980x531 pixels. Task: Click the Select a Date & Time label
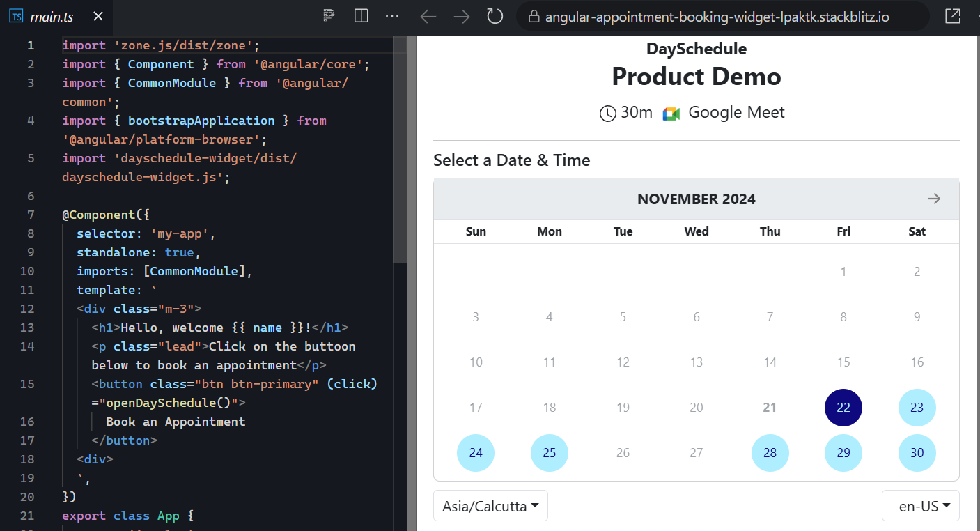tap(512, 160)
